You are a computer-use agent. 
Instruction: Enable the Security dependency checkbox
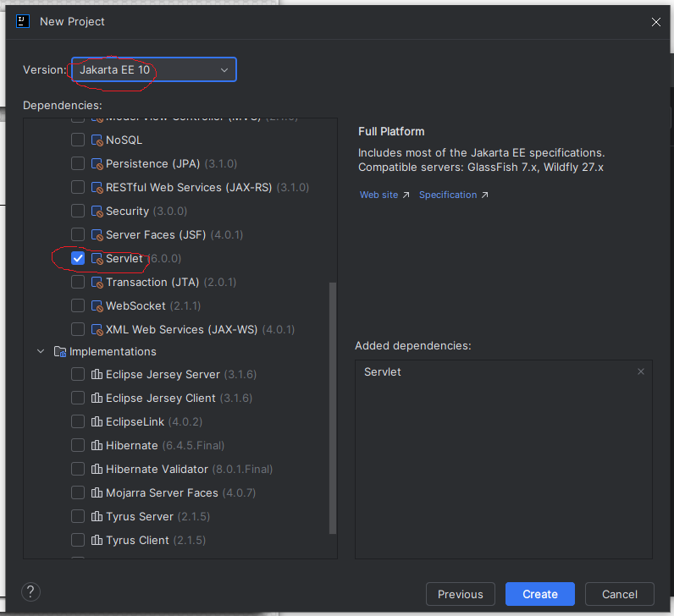78,211
